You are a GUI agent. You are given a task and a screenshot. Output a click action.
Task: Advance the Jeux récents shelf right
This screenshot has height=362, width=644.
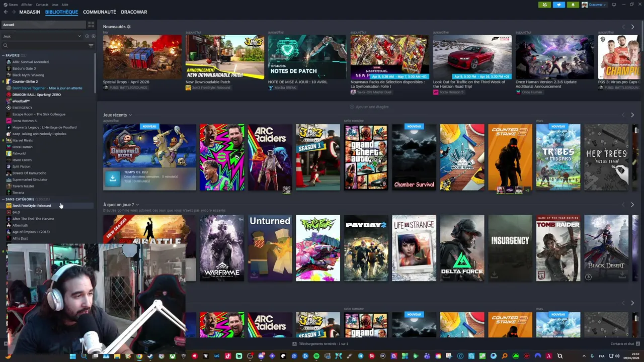click(632, 115)
